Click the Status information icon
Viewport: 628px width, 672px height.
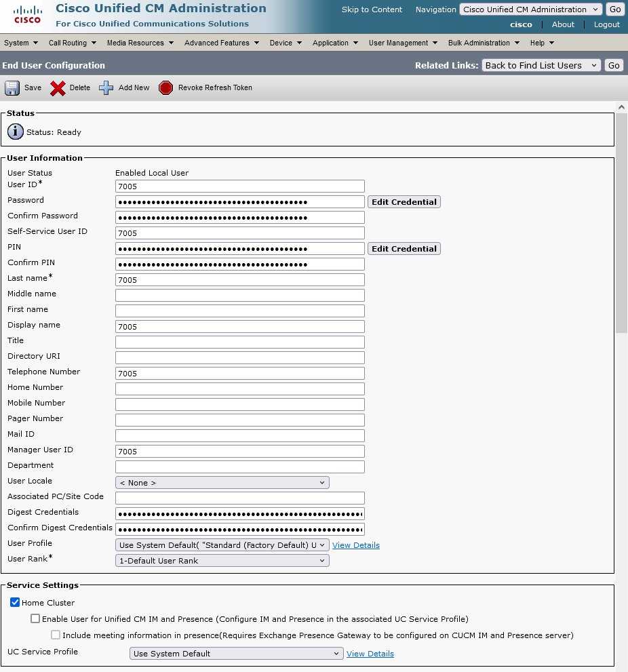point(15,132)
